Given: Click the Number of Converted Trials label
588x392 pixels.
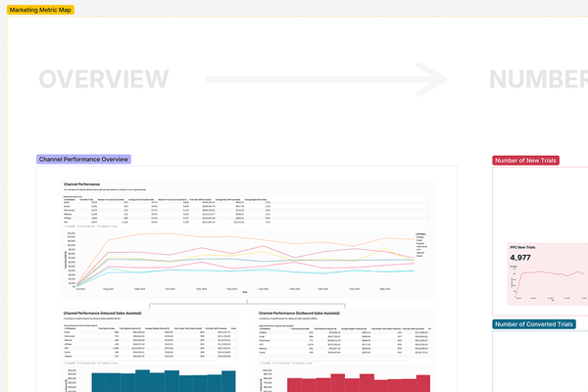Looking at the screenshot, I should point(535,324).
